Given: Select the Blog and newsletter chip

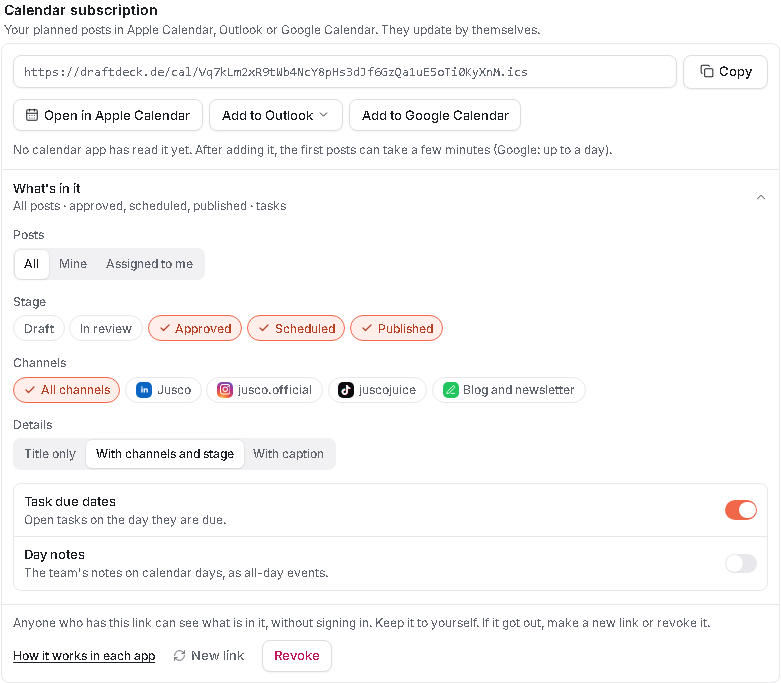Looking at the screenshot, I should (509, 390).
